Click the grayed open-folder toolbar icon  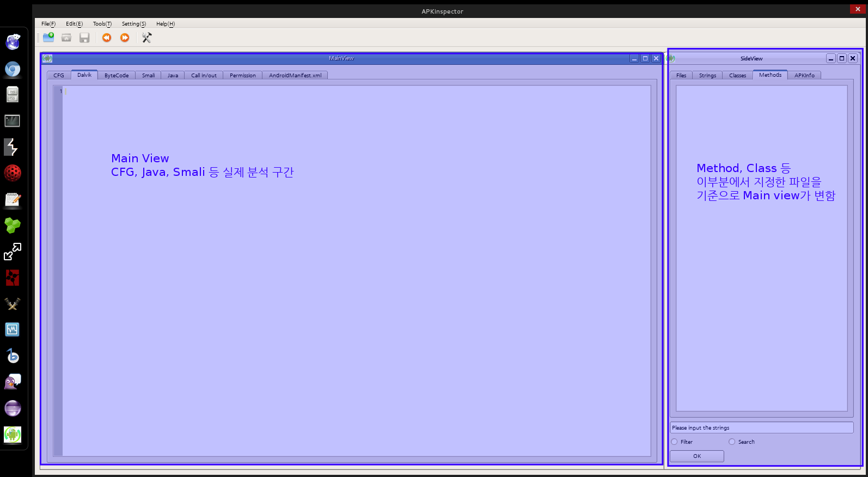(66, 38)
